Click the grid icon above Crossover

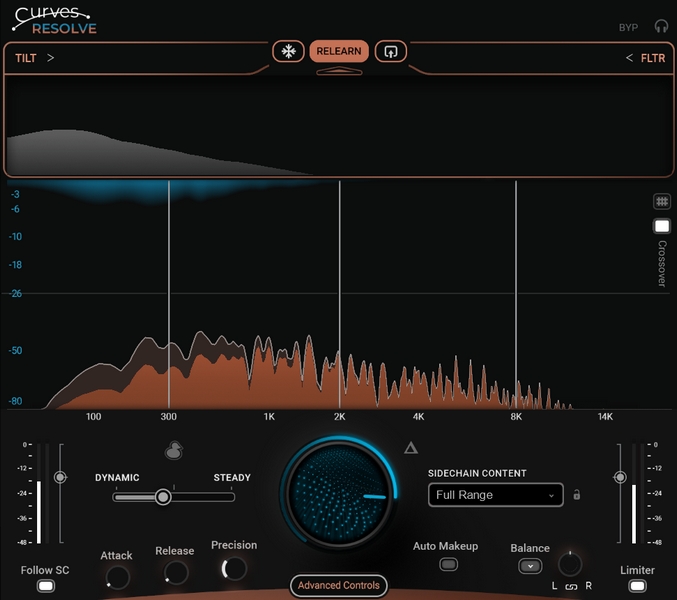coord(661,201)
